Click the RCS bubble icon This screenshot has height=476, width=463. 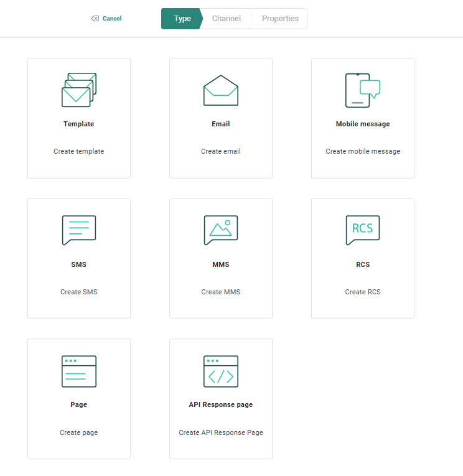click(x=362, y=230)
